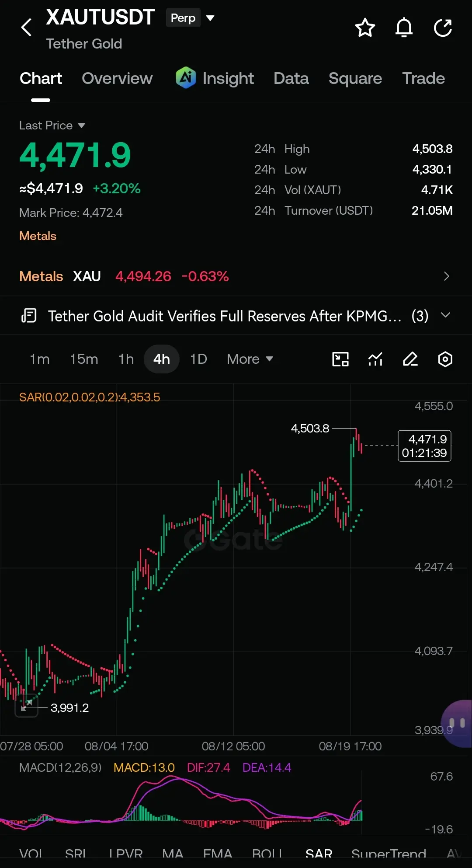This screenshot has height=868, width=472.
Task: Activate the drawing pencil tool
Action: (410, 359)
